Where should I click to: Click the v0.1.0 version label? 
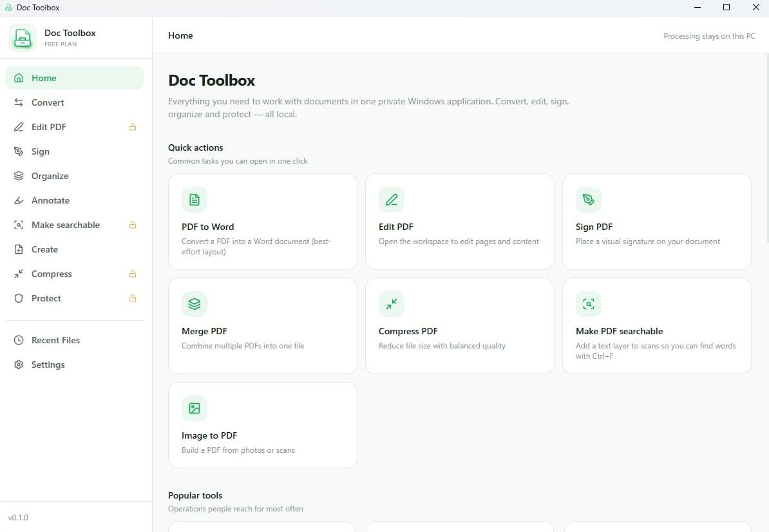point(18,518)
